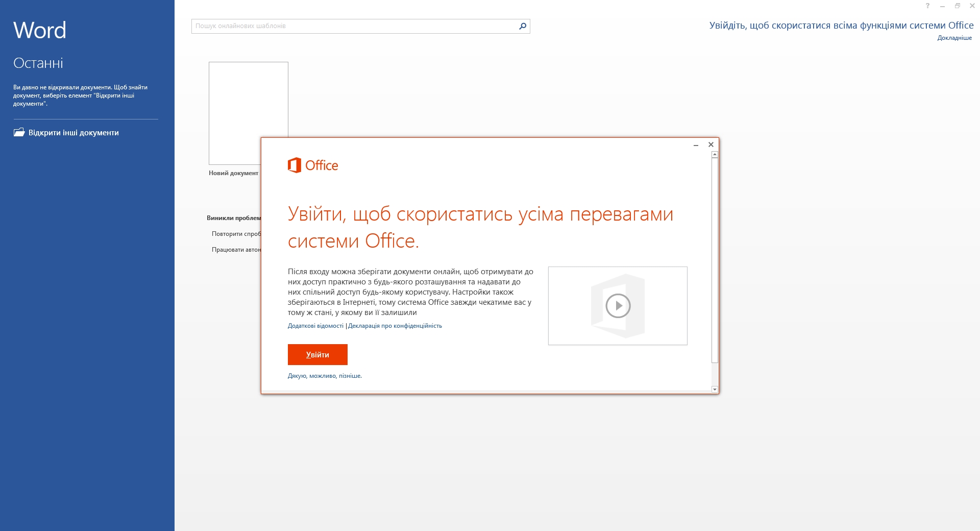Click the search magnifier icon for templates
Viewport: 980px width, 531px height.
pyautogui.click(x=522, y=26)
